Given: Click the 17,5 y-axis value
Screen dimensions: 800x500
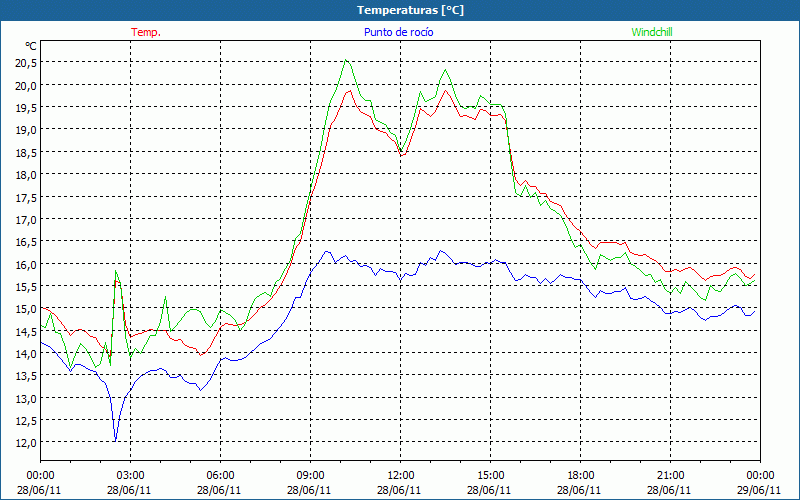Looking at the screenshot, I should [28, 197].
